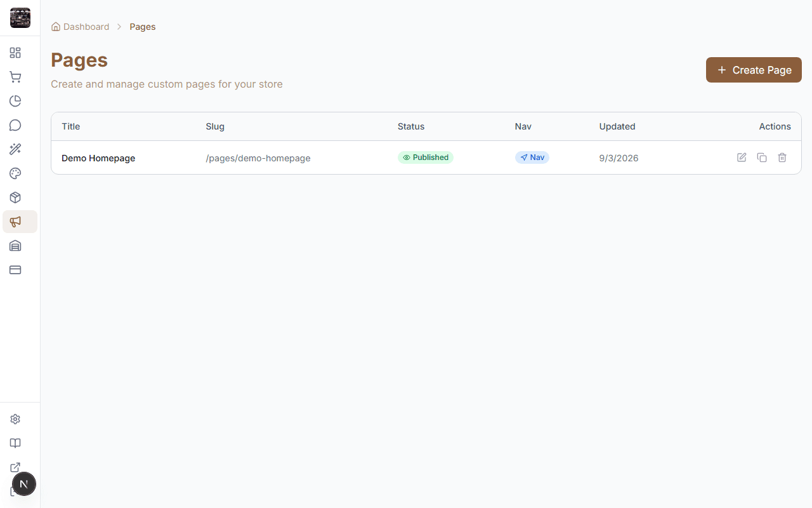Select the orders cart icon in sidebar

[x=15, y=77]
